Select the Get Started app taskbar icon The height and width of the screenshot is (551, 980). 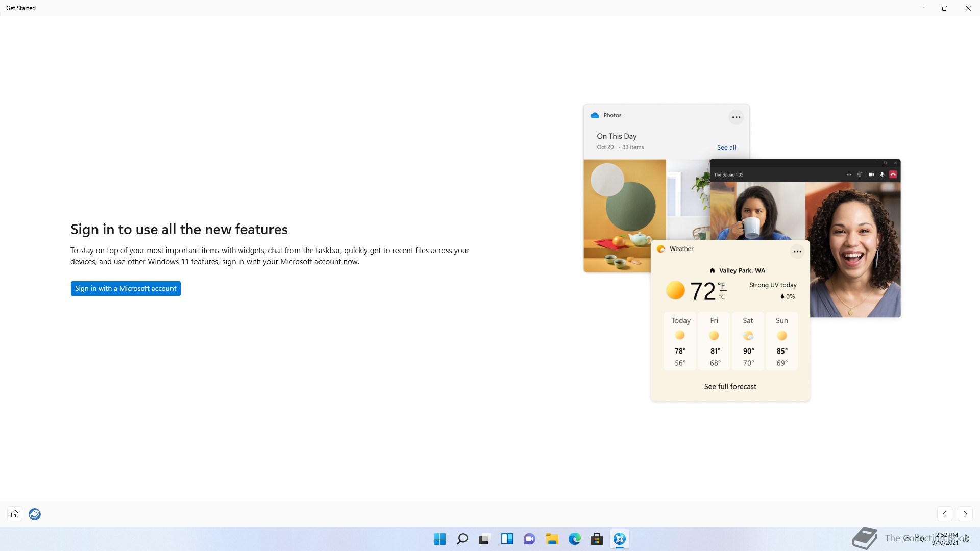pyautogui.click(x=619, y=539)
